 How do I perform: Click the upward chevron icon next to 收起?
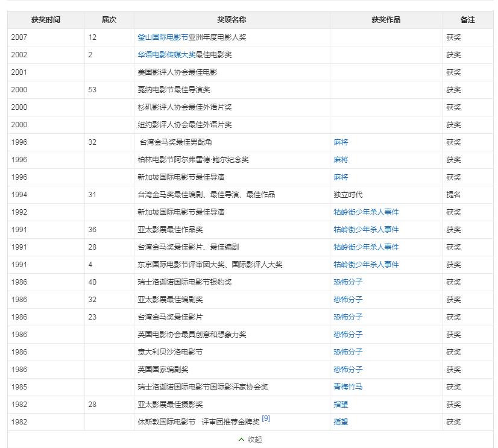coord(242,440)
